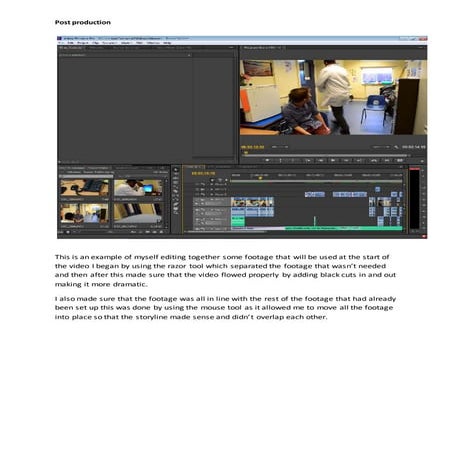This screenshot has height=453, width=453.
Task: Open Program monitor wrench settings
Action: (396, 147)
